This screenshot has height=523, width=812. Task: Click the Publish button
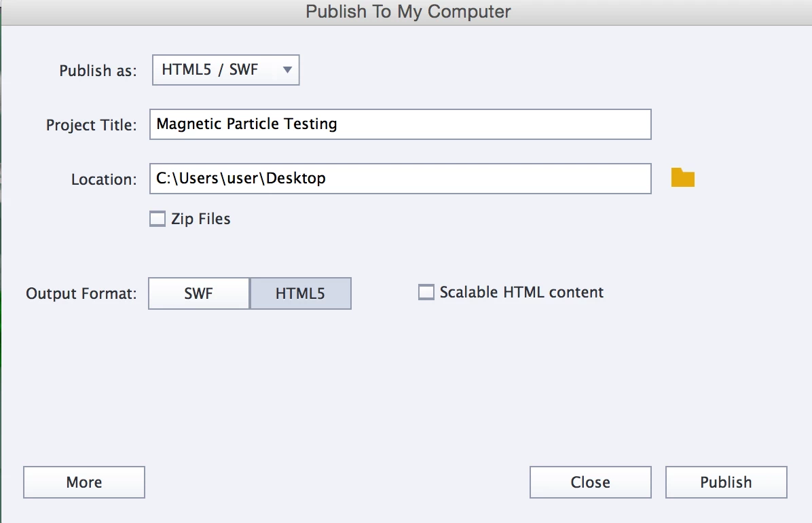click(x=726, y=482)
